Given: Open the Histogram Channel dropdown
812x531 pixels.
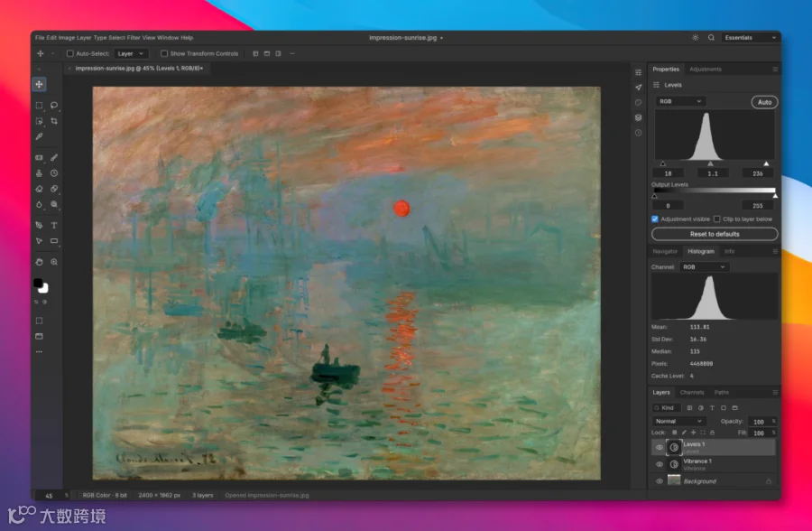Looking at the screenshot, I should coord(705,267).
